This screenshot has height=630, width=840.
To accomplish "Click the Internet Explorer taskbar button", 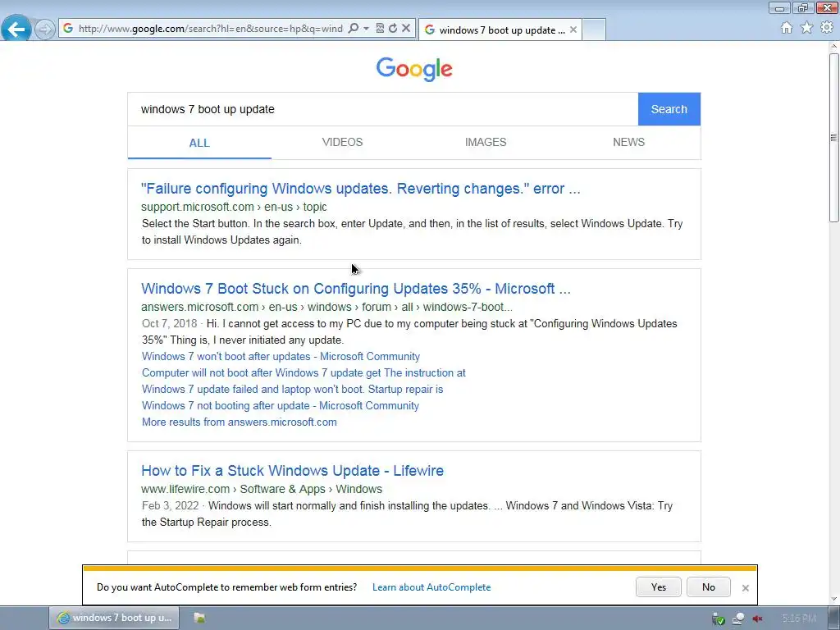I will point(114,618).
